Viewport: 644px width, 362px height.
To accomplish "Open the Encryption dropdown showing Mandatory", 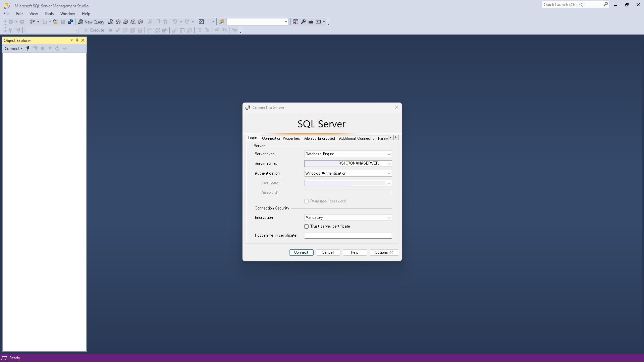I will pos(388,218).
